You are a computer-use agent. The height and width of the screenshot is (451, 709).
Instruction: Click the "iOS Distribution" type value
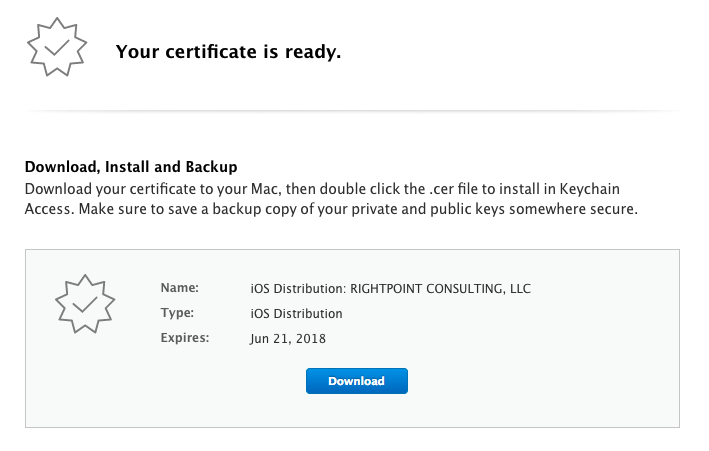296,314
